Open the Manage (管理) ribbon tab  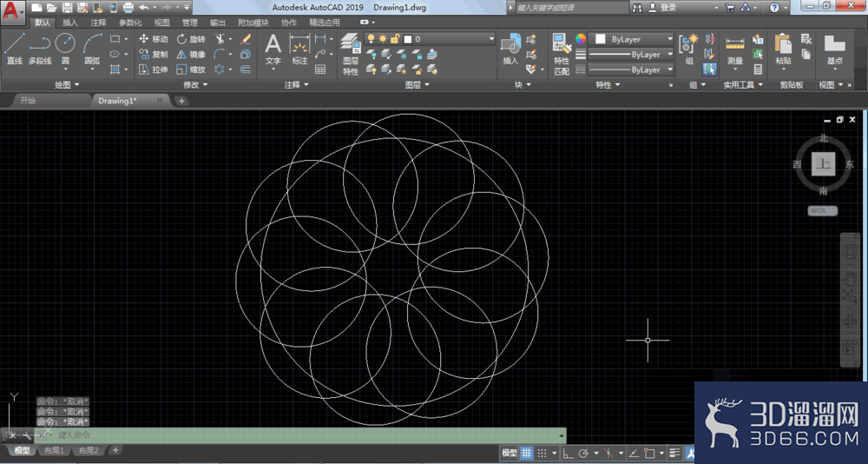(190, 23)
